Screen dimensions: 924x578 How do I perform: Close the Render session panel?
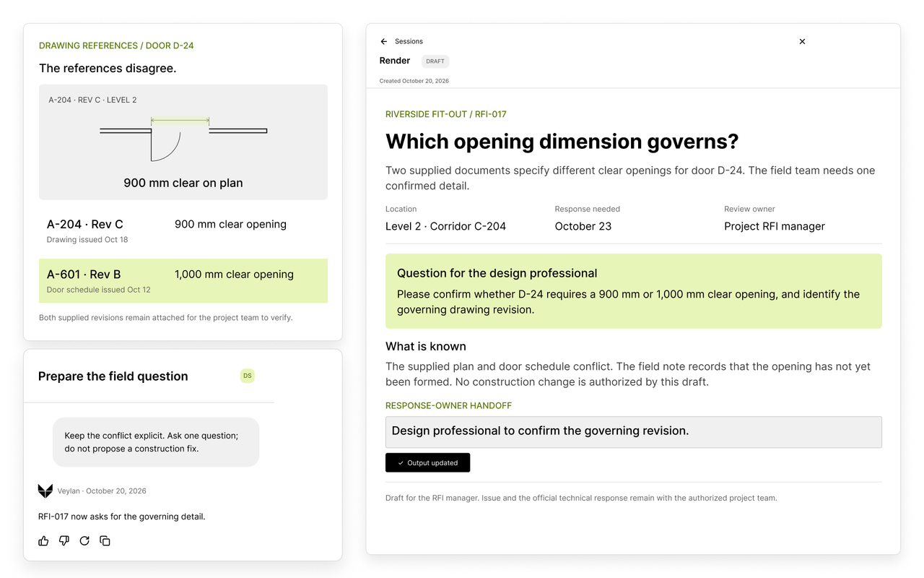(x=802, y=41)
